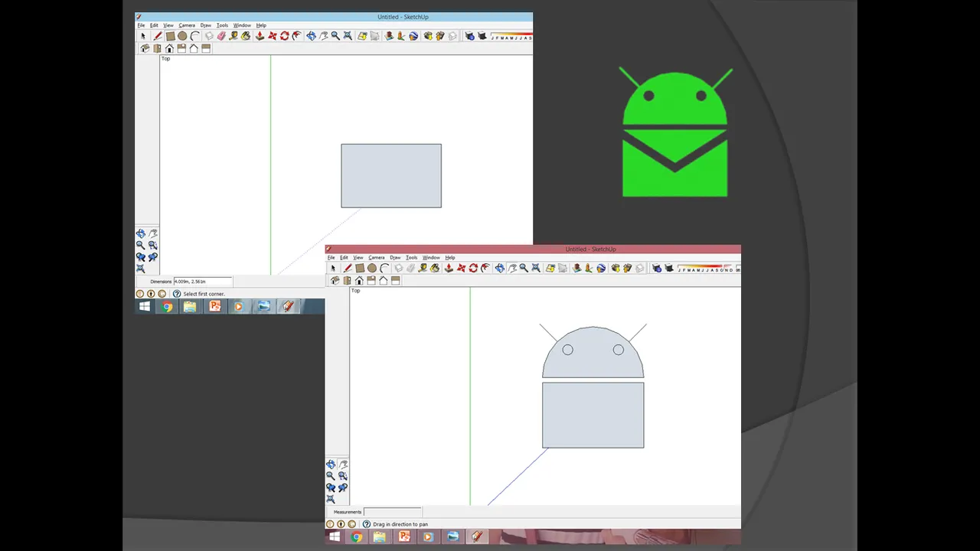Pick the Rectangle tool in Android-drawing window
This screenshot has width=980, height=551.
360,268
